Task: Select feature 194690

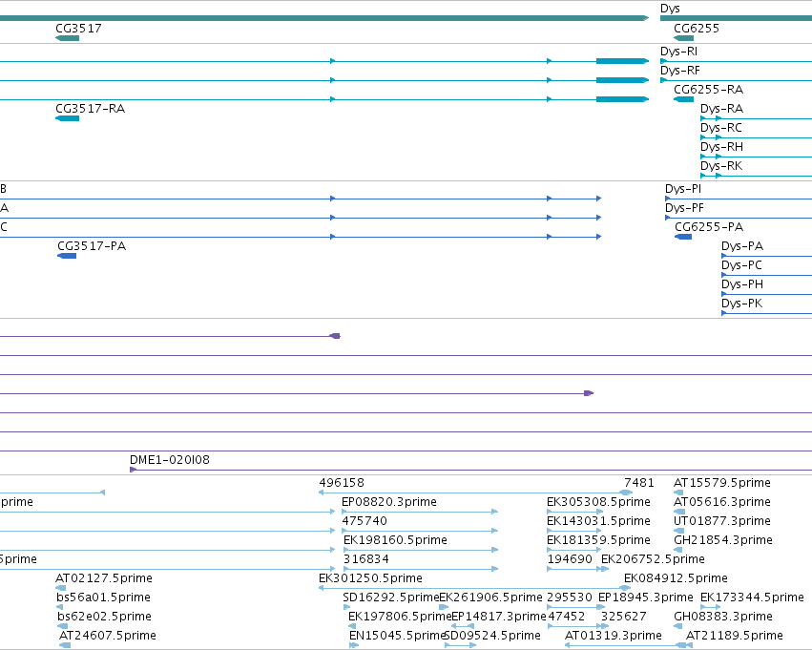Action: pos(570,559)
